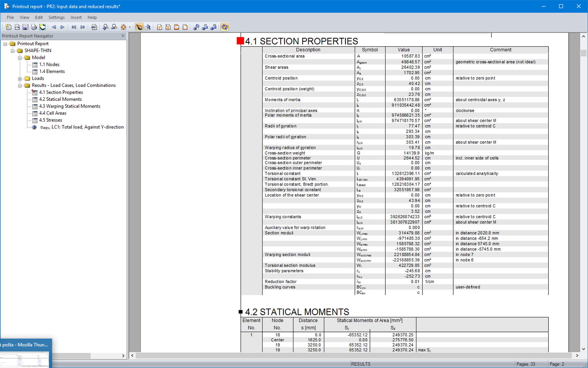Open the Help menu

click(92, 17)
